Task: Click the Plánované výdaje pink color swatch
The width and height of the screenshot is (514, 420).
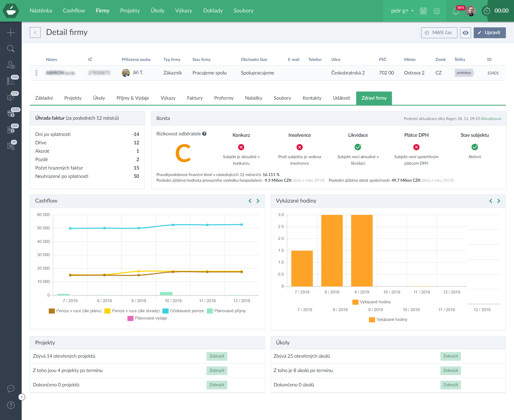Action: point(130,318)
